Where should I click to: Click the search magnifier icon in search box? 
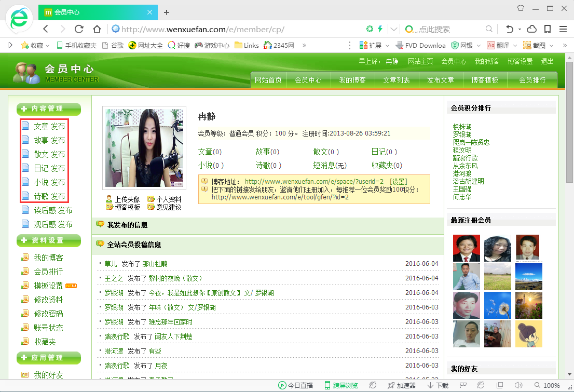[x=489, y=29]
